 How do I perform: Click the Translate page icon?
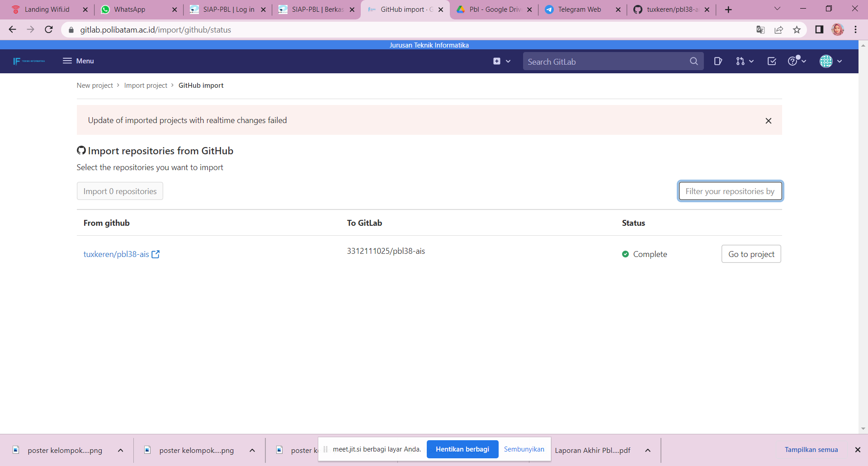point(760,30)
